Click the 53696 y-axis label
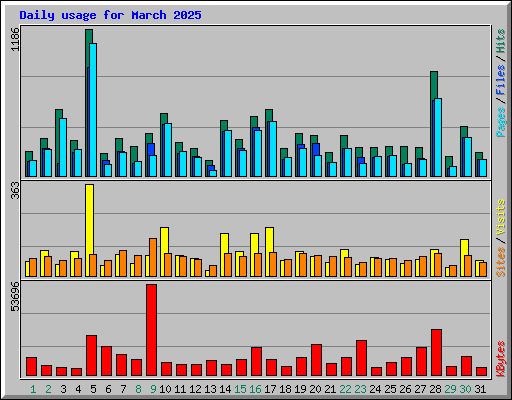Viewport: 512px width, 400px height. pos(15,296)
